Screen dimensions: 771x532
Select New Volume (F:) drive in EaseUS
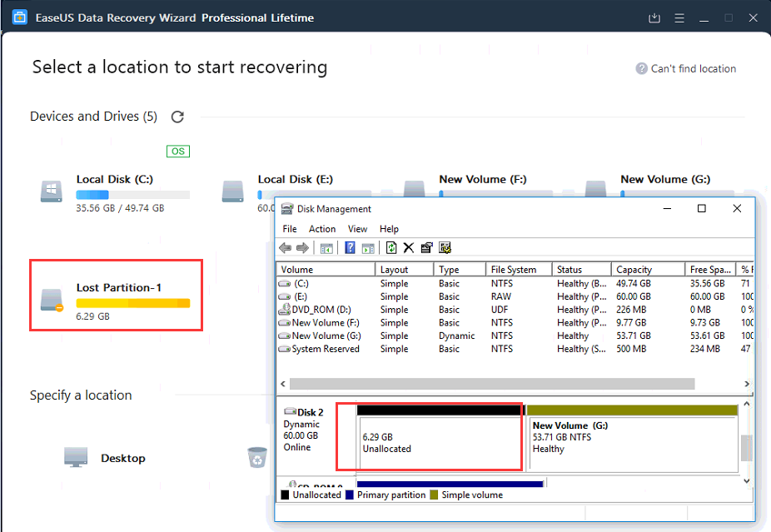point(482,180)
